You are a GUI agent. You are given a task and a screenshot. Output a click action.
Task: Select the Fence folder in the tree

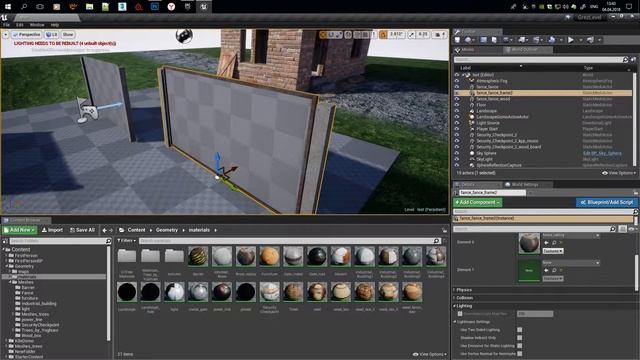27,293
